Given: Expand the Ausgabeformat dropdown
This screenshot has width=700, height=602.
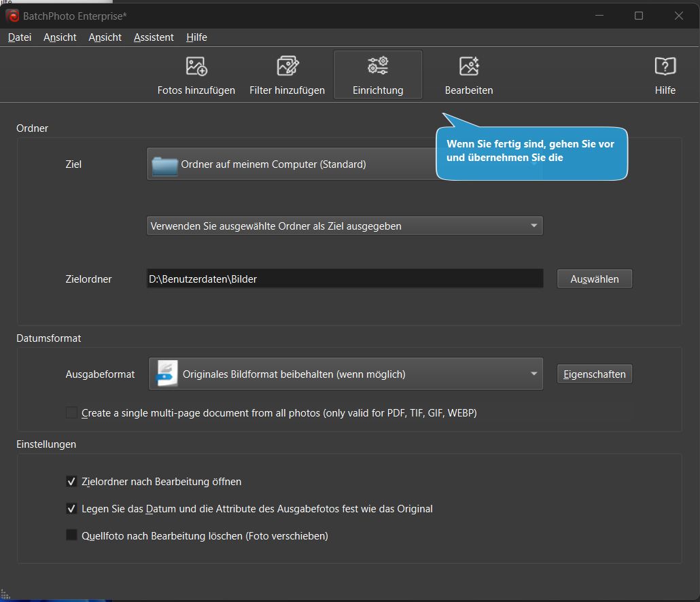Looking at the screenshot, I should [x=533, y=374].
